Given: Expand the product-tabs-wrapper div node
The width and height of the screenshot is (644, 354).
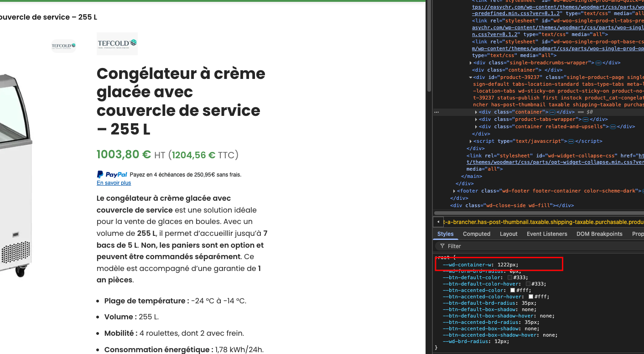Looking at the screenshot, I should pyautogui.click(x=476, y=120).
